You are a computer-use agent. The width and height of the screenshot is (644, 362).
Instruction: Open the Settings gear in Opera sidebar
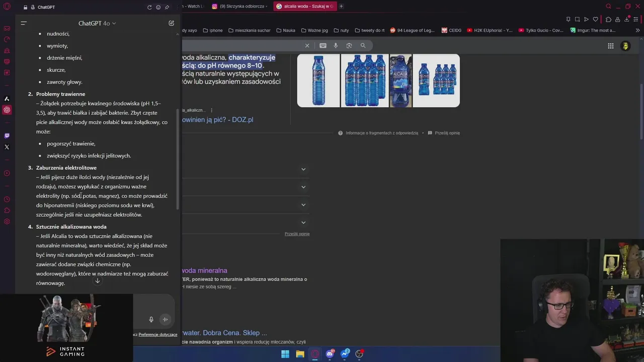pyautogui.click(x=7, y=222)
